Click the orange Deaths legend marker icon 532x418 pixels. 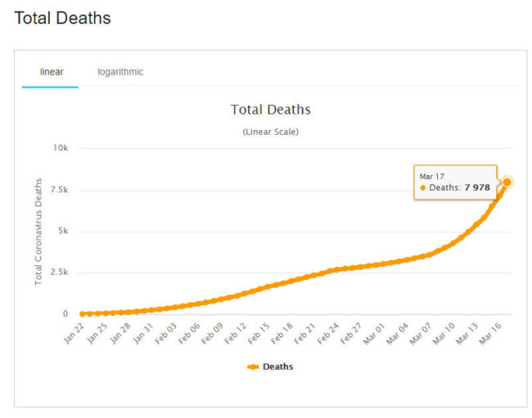click(x=253, y=366)
